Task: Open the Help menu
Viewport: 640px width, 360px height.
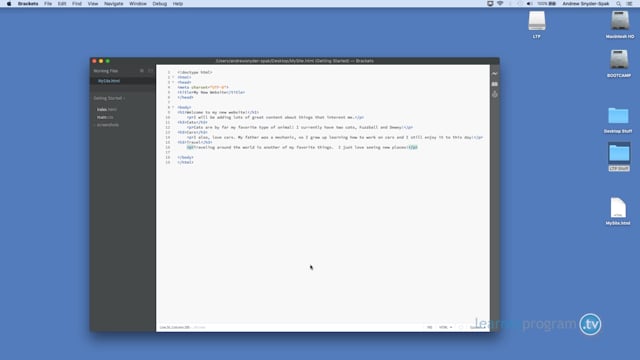Action: [x=178, y=4]
